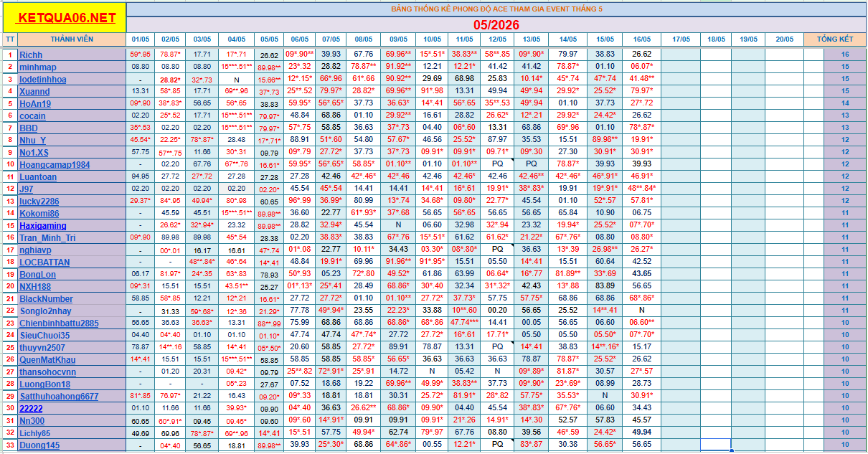Open member Duong145
This screenshot has width=868, height=454.
(x=39, y=445)
